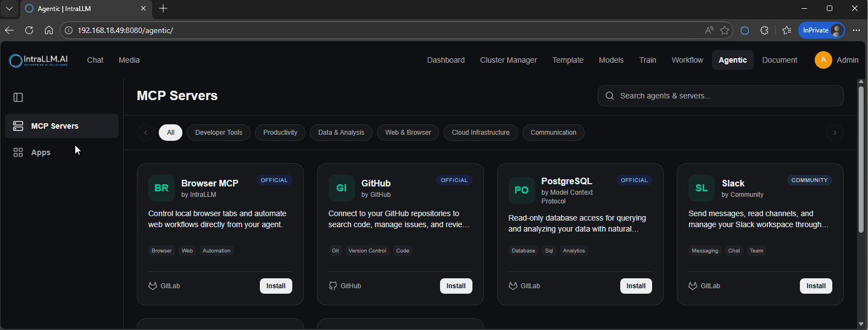
Task: Open Cluster Manager
Action: (x=509, y=60)
